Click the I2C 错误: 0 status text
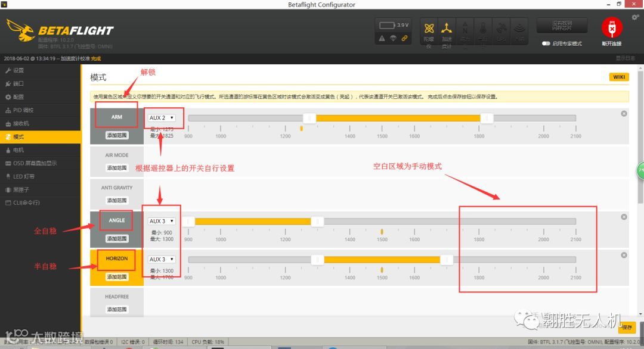Screen dimensions: 644x349 coord(132,342)
